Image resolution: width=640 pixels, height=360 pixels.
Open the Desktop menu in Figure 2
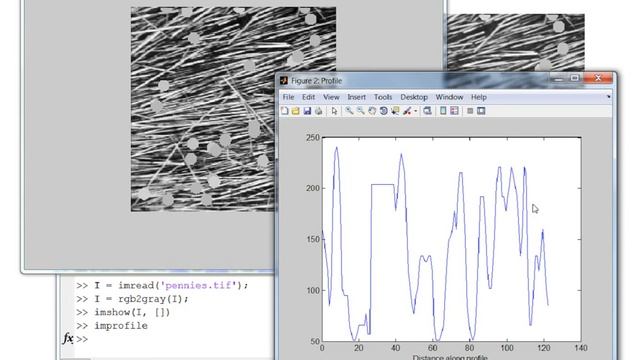(x=414, y=97)
